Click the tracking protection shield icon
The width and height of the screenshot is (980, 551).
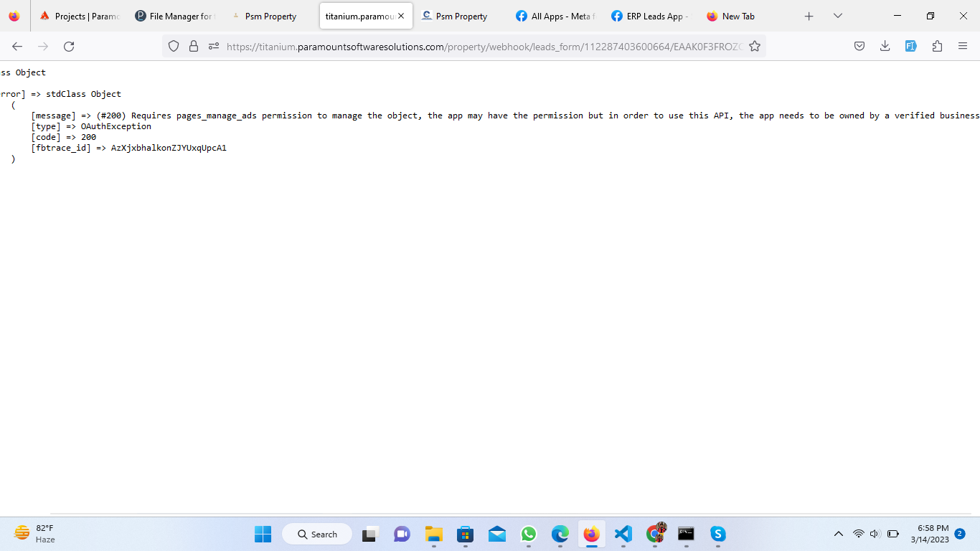point(173,47)
